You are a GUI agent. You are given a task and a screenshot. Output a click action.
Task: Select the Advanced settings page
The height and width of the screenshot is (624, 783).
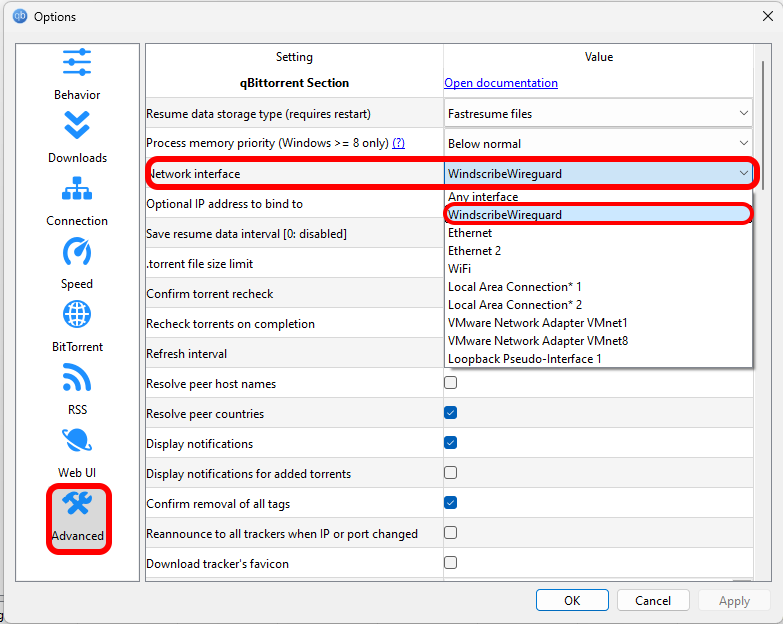click(78, 518)
